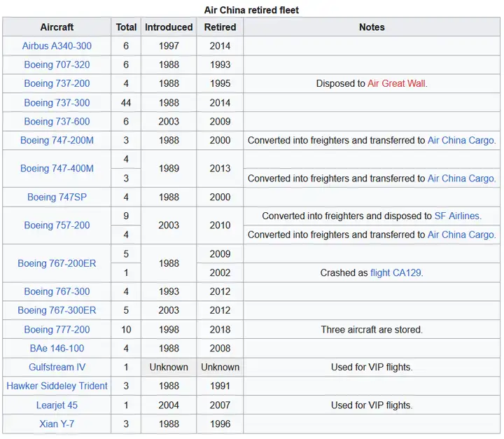Screen dimensions: 504x439
Task: Click the Retired column header
Action: point(220,27)
